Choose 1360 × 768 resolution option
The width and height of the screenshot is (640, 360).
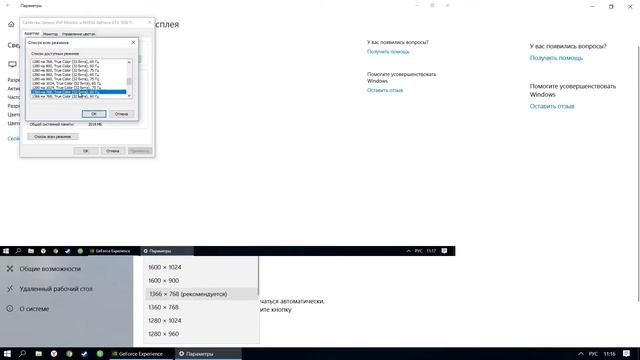tap(202, 307)
